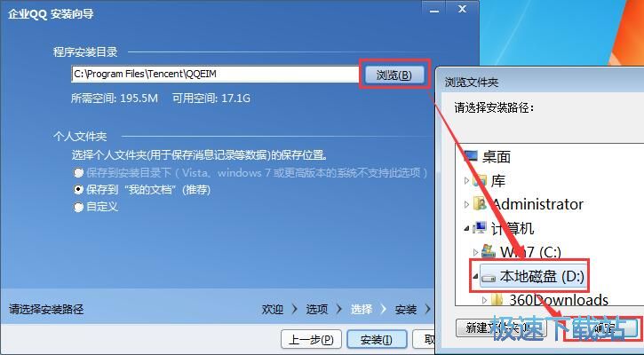Select 桌面 in folder tree
Image resolution: width=644 pixels, height=355 pixels.
497,156
